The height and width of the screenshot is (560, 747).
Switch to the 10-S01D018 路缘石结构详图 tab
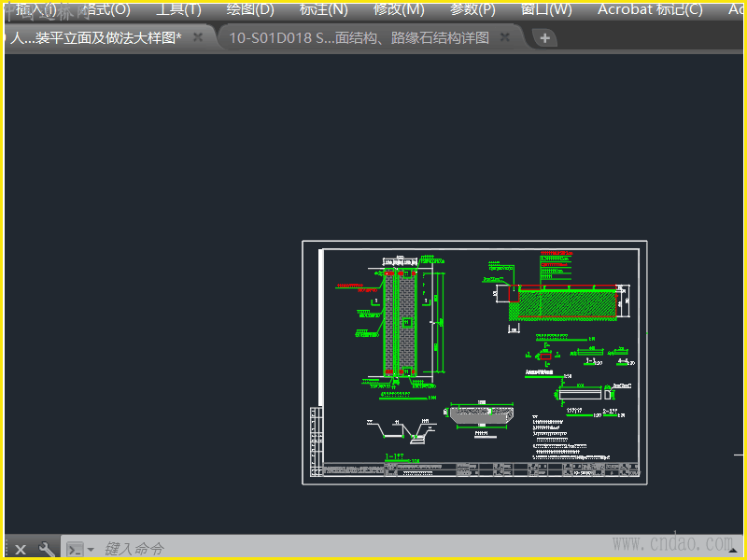click(359, 38)
